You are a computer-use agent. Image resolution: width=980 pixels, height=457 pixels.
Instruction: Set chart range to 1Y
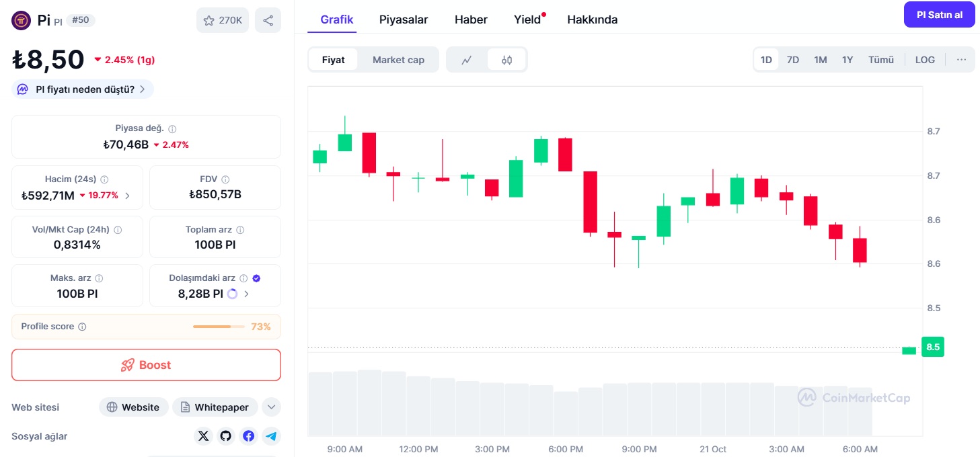(x=847, y=60)
